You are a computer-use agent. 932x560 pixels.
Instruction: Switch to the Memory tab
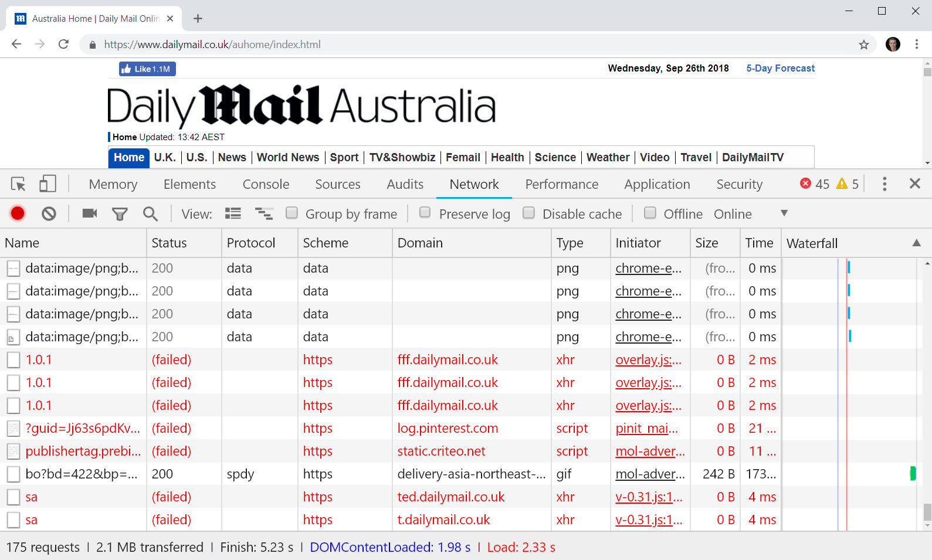[113, 184]
